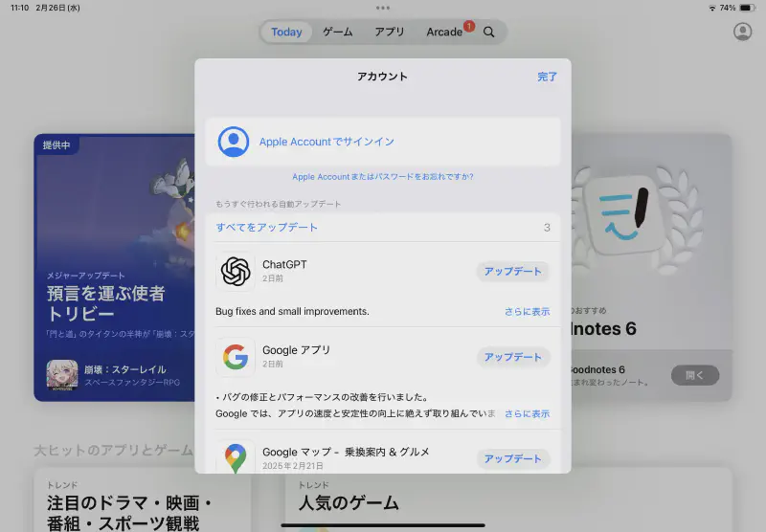Viewport: 766px width, 532px height.
Task: Select the Today tab
Action: tap(286, 33)
